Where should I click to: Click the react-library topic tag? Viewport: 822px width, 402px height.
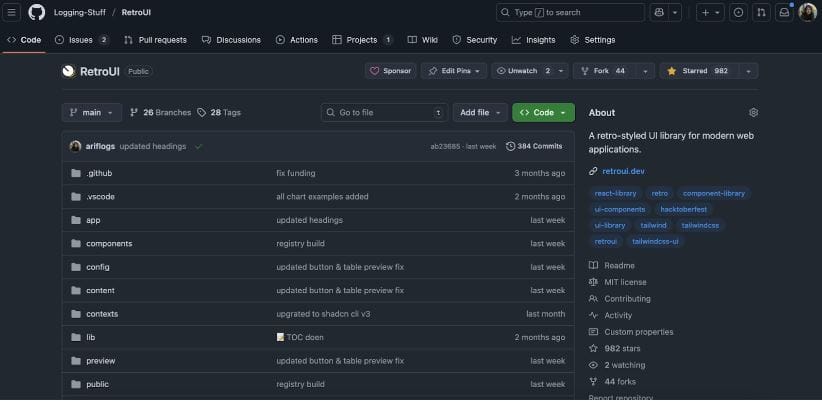click(615, 193)
